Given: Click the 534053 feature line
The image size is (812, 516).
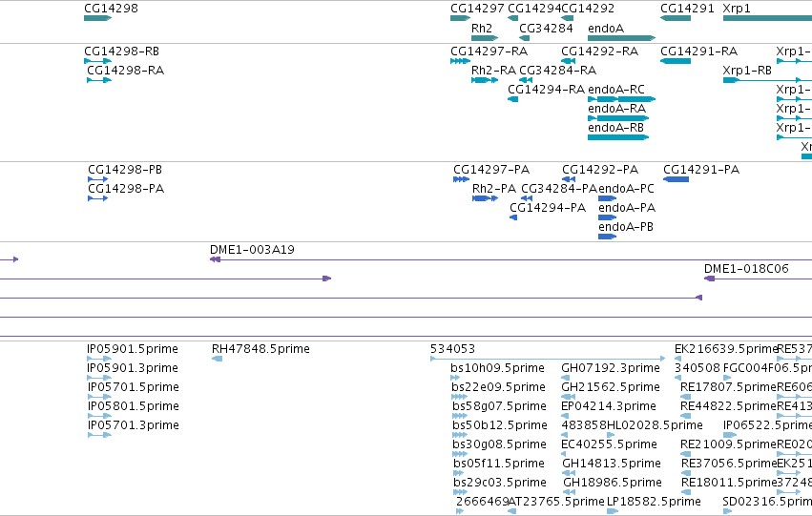Looking at the screenshot, I should click(x=548, y=358).
